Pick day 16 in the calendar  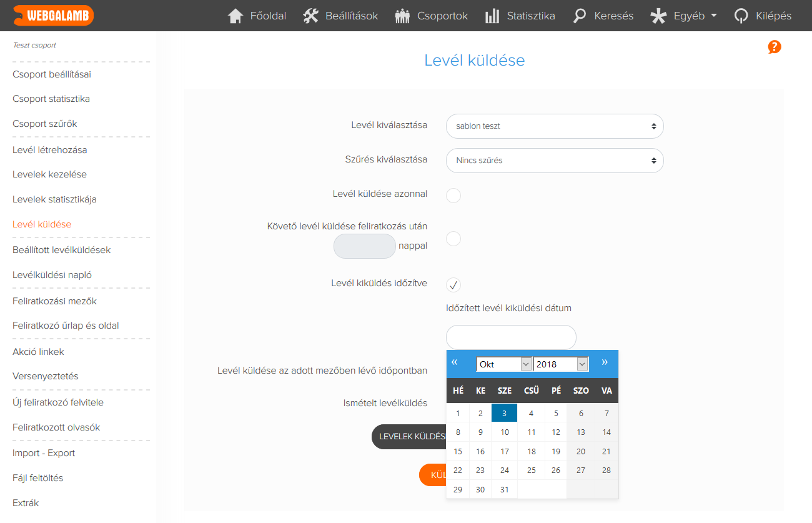(480, 452)
